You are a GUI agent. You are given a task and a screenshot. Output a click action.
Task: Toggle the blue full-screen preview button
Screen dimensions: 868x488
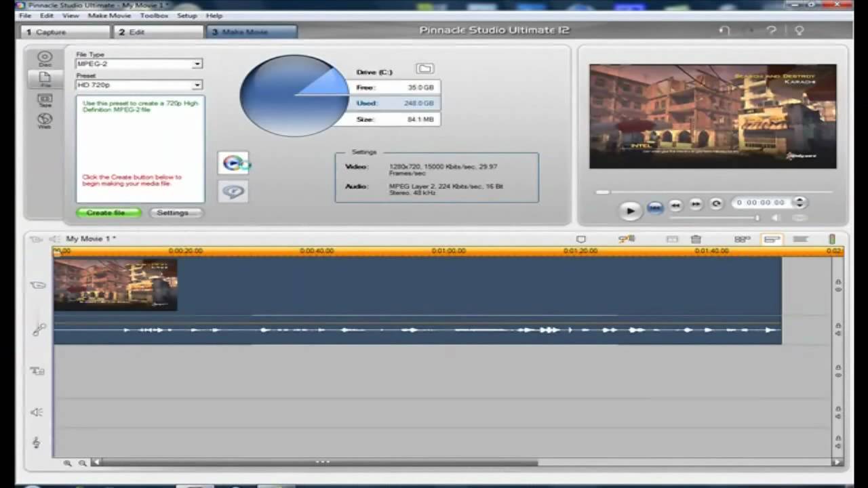654,209
